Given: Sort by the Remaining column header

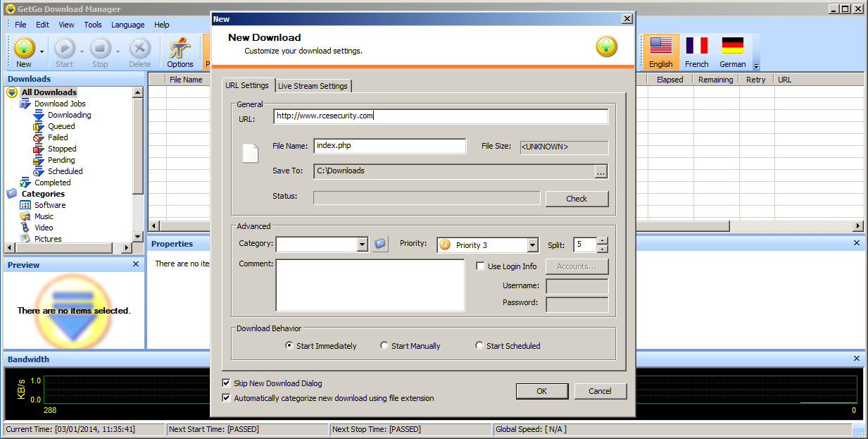Looking at the screenshot, I should pyautogui.click(x=715, y=80).
